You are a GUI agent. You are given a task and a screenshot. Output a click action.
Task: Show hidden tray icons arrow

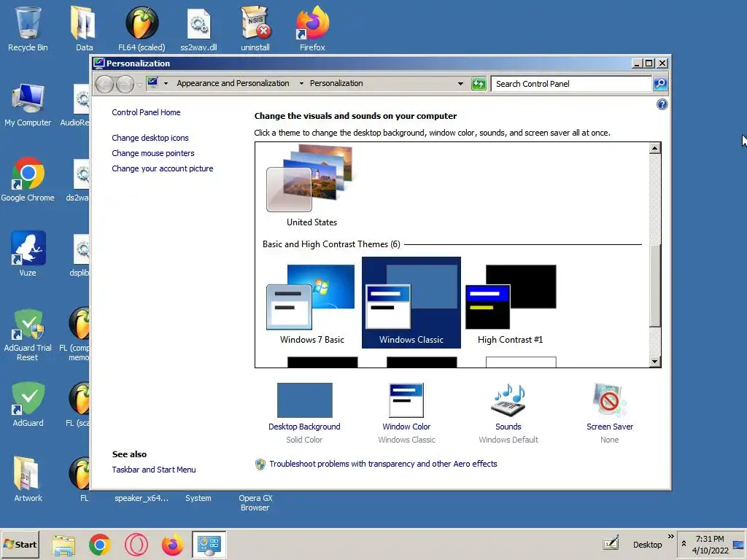coord(684,543)
